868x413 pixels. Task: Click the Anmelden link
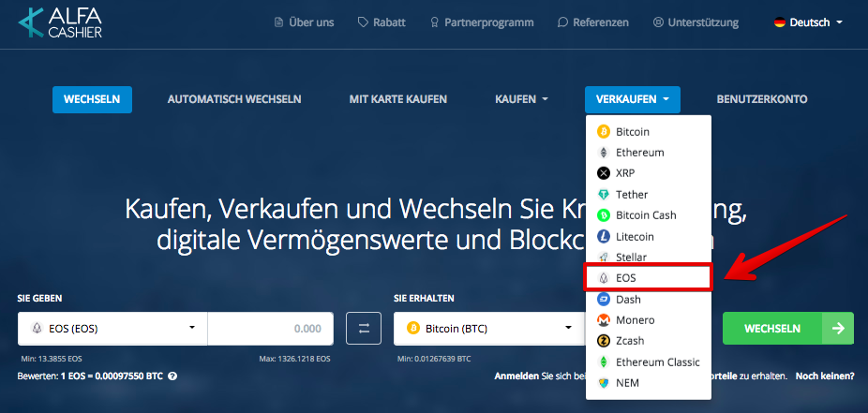click(x=516, y=376)
